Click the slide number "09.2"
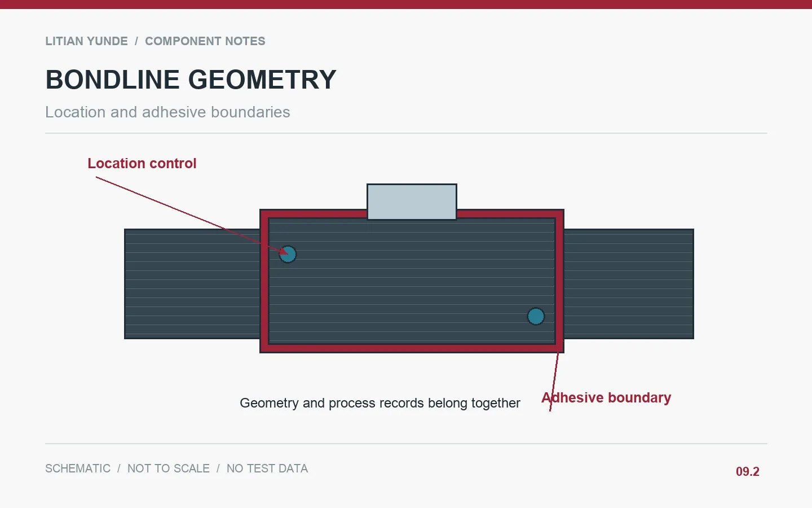The height and width of the screenshot is (508, 812). [x=748, y=472]
